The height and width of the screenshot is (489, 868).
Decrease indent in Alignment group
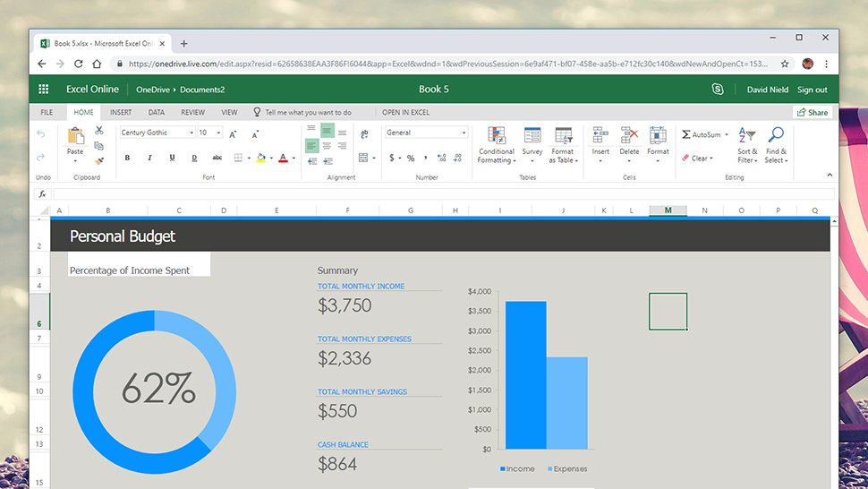[x=312, y=161]
